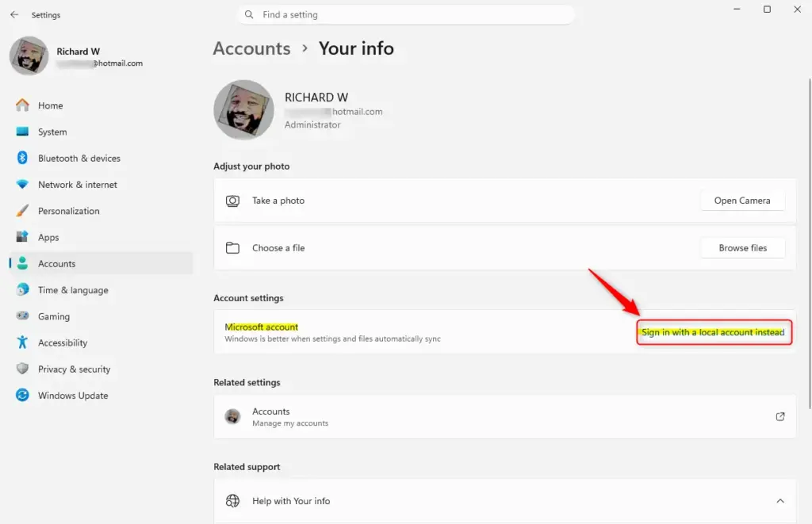Click the Bluetooth icon in sidebar
The width and height of the screenshot is (812, 524).
pyautogui.click(x=22, y=158)
